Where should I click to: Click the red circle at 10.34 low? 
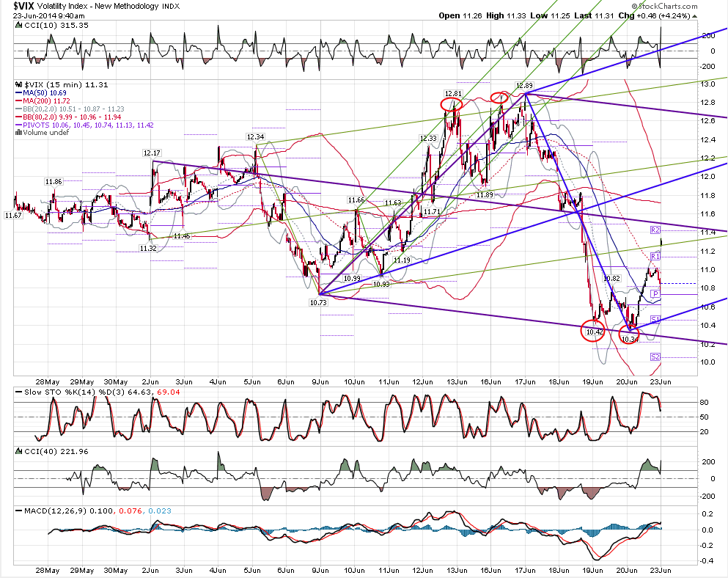coord(629,334)
